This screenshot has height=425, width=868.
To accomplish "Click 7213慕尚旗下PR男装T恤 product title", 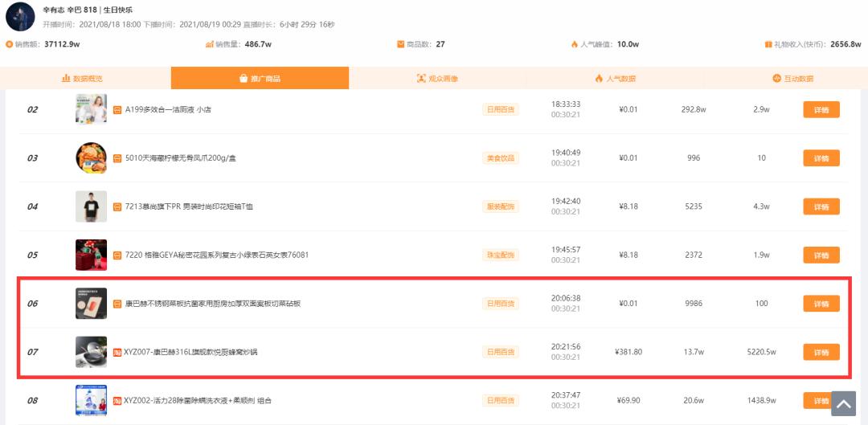I will pyautogui.click(x=189, y=207).
